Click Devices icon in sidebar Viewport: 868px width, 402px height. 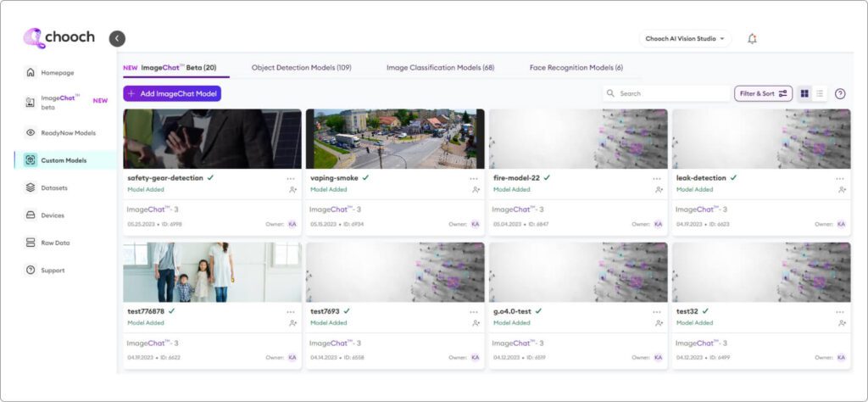(x=31, y=215)
